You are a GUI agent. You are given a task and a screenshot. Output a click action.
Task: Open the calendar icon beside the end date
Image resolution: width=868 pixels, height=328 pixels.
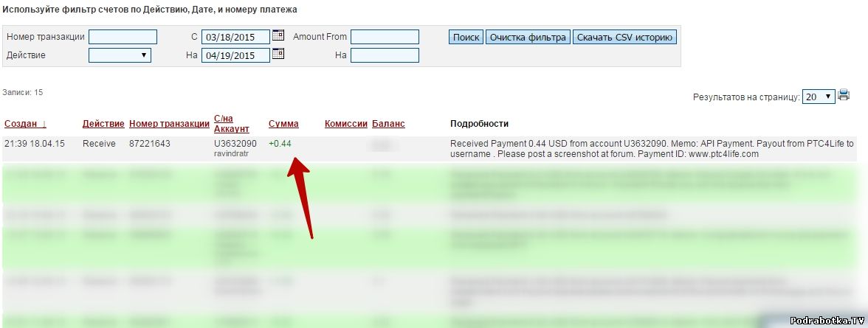tap(278, 54)
